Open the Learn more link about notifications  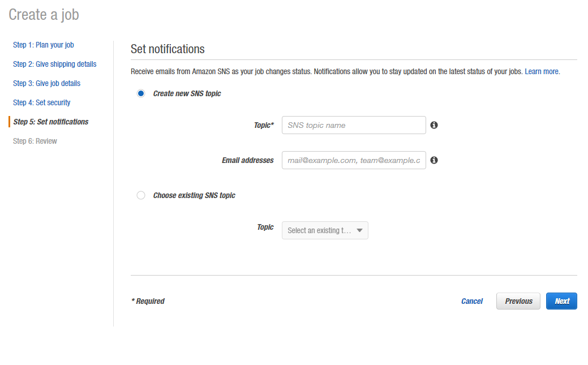[x=542, y=71]
